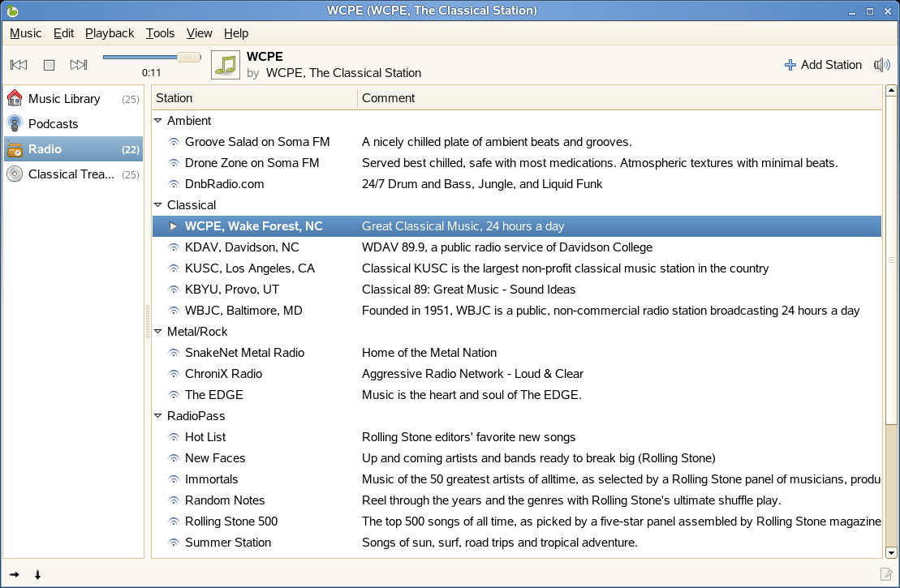The image size is (900, 588).
Task: Click the previous track button
Action: 19,65
